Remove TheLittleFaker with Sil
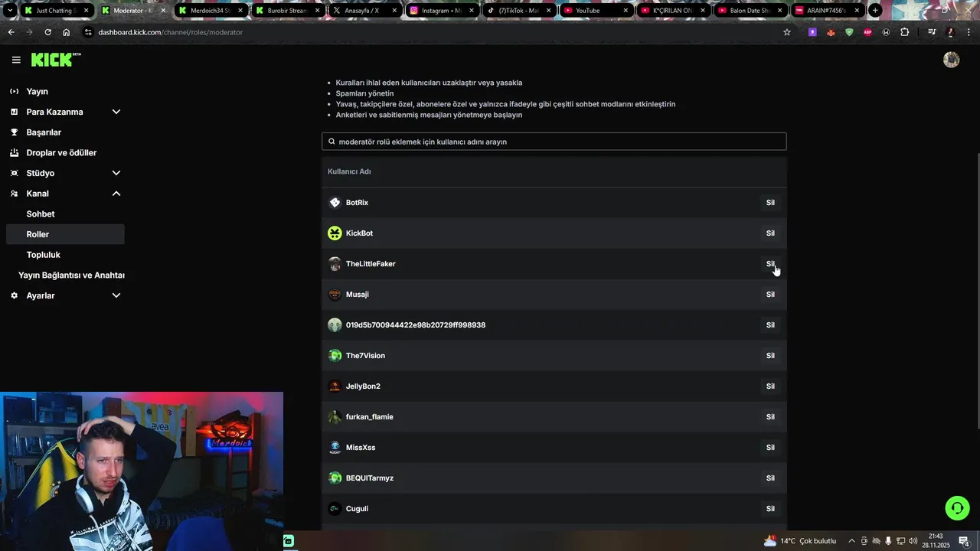 pyautogui.click(x=770, y=264)
